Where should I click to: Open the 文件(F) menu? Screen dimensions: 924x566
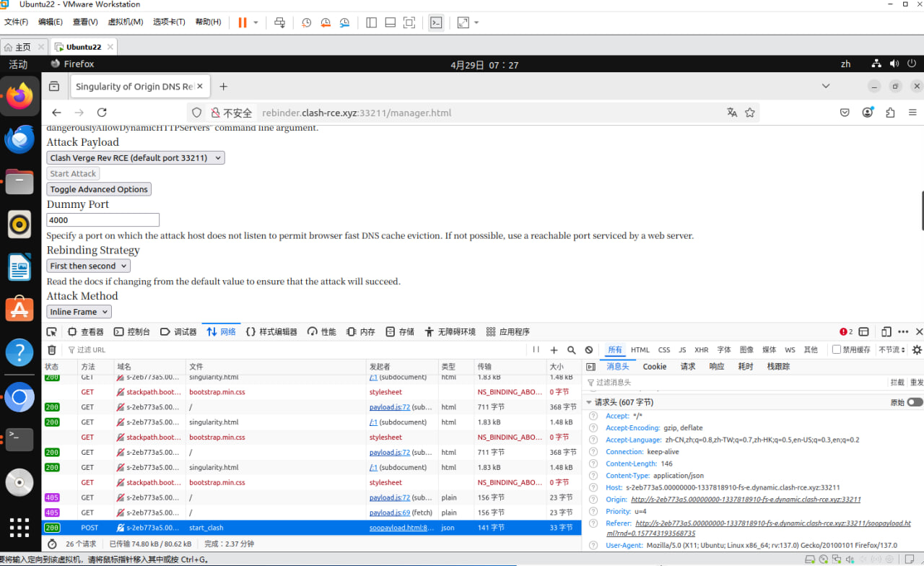(x=16, y=22)
